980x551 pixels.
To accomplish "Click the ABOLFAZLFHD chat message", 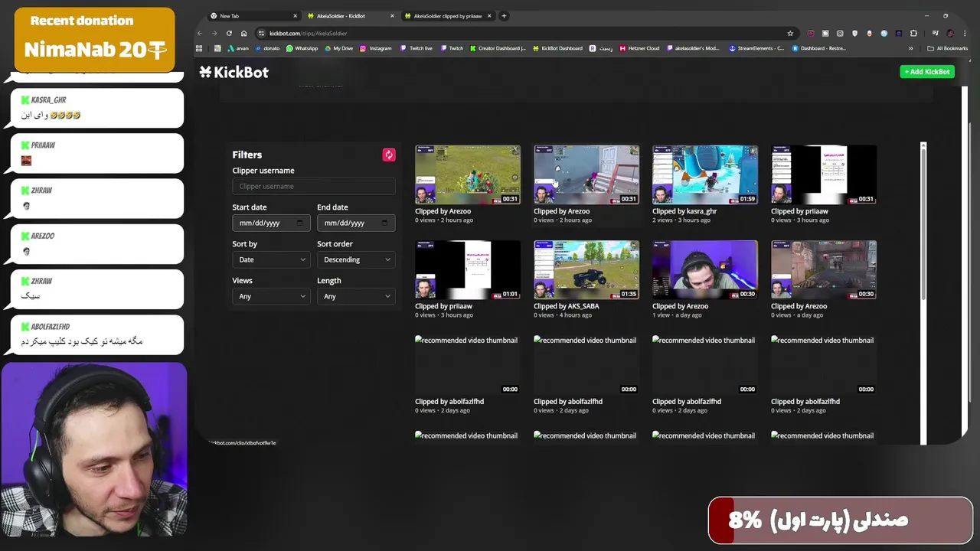I will click(x=97, y=334).
